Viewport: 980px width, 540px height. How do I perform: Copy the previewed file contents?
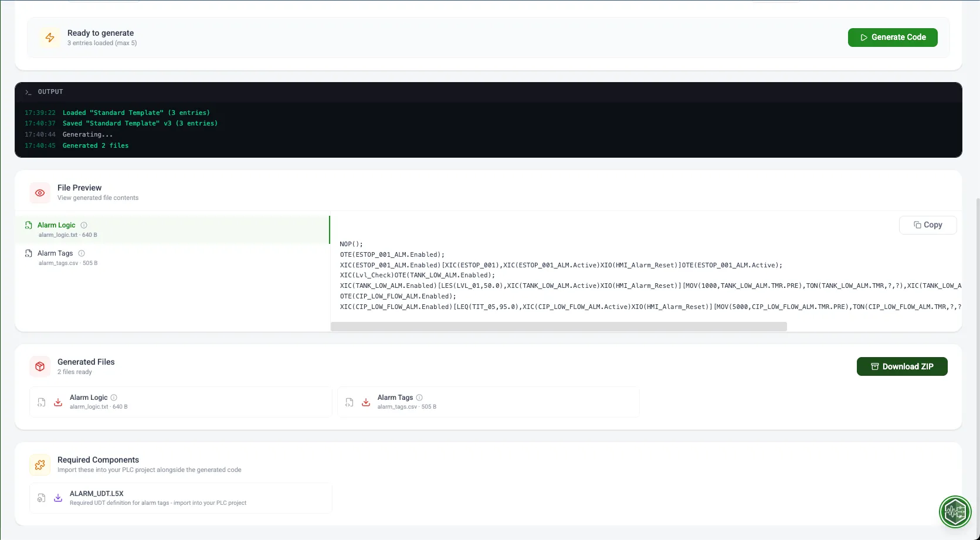(928, 225)
